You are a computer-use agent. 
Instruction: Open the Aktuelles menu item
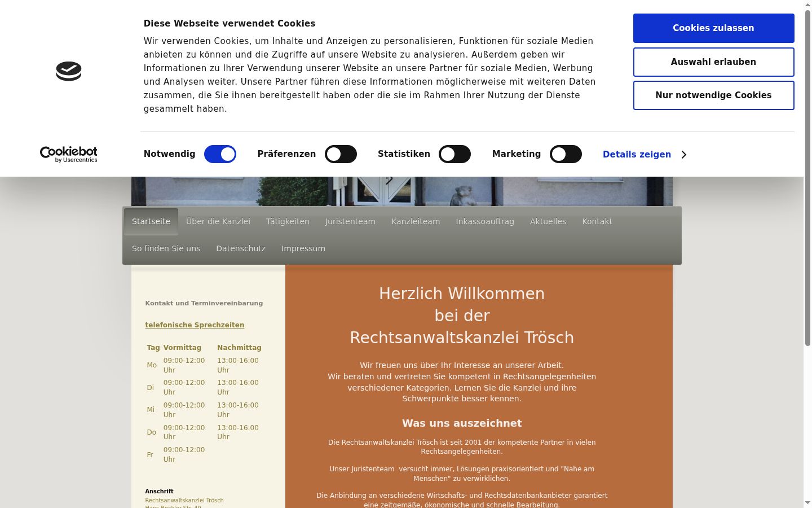pyautogui.click(x=548, y=221)
